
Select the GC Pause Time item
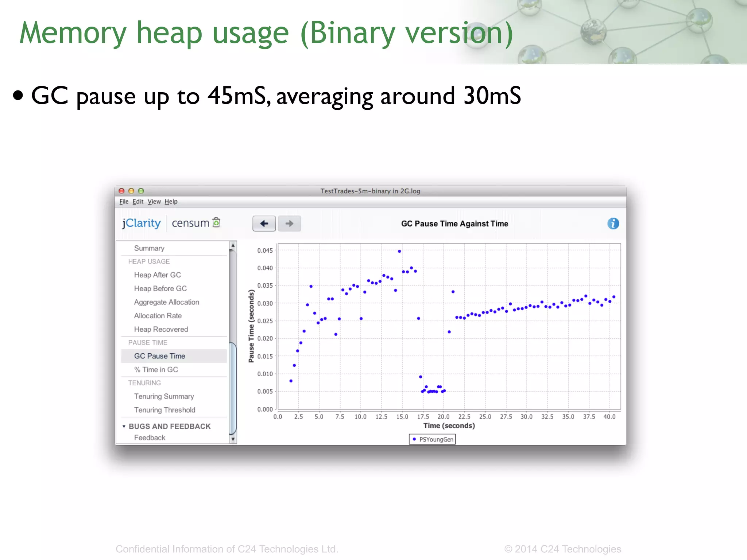(x=174, y=356)
